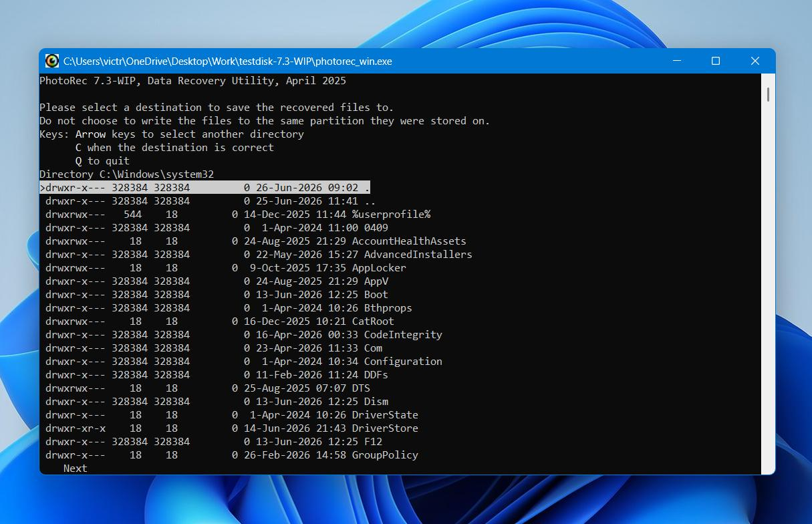812x524 pixels.
Task: Select the parent directory '..' row
Action: 211,201
